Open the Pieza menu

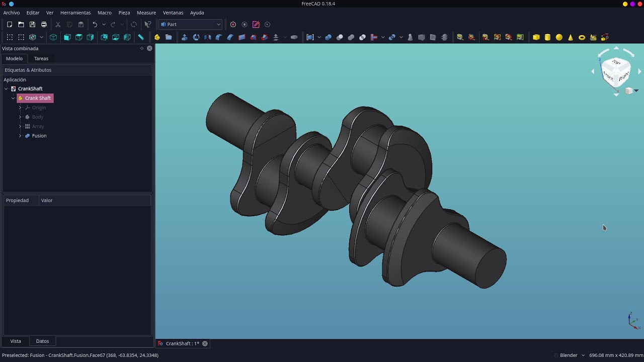click(124, 13)
